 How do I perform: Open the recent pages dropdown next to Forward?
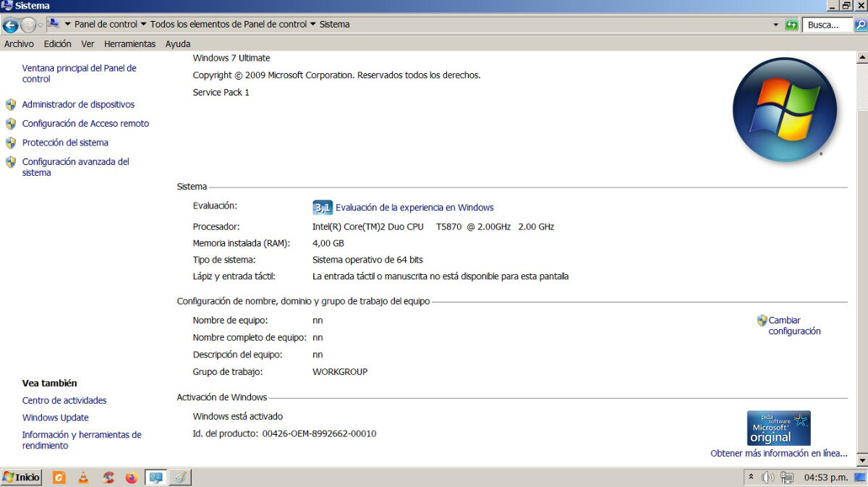[x=41, y=25]
